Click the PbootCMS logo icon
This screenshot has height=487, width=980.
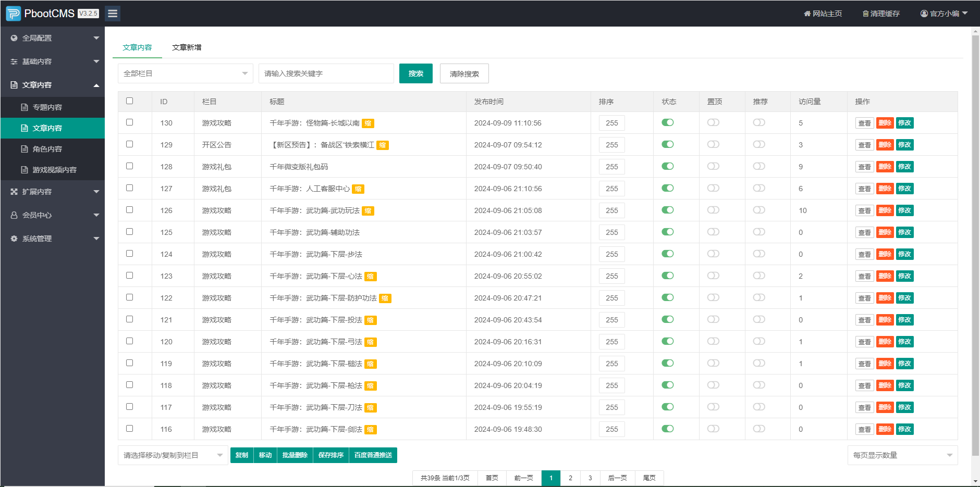14,14
